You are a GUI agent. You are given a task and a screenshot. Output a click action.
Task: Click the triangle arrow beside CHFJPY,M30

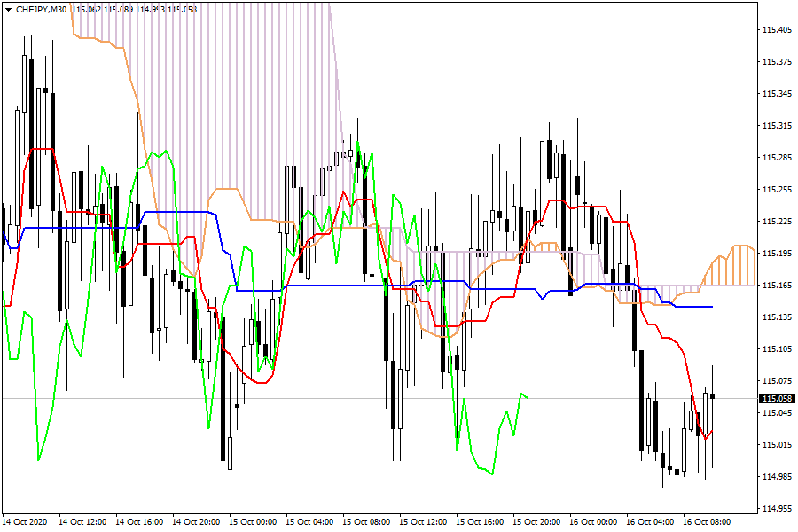[x=8, y=9]
